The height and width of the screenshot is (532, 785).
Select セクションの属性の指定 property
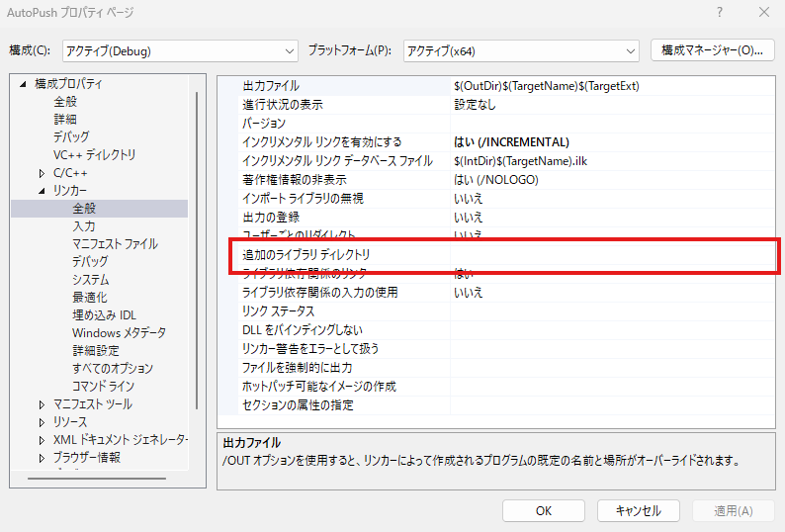[298, 405]
